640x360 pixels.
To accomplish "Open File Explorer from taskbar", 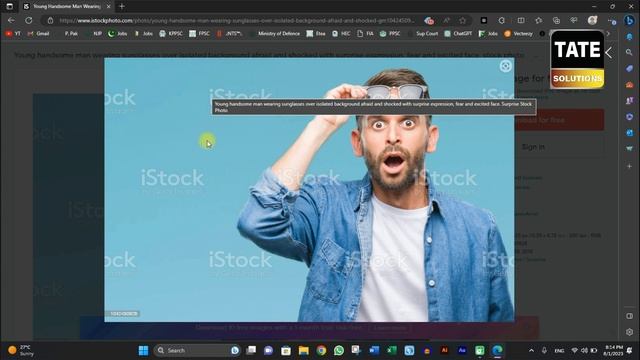I will [x=303, y=350].
